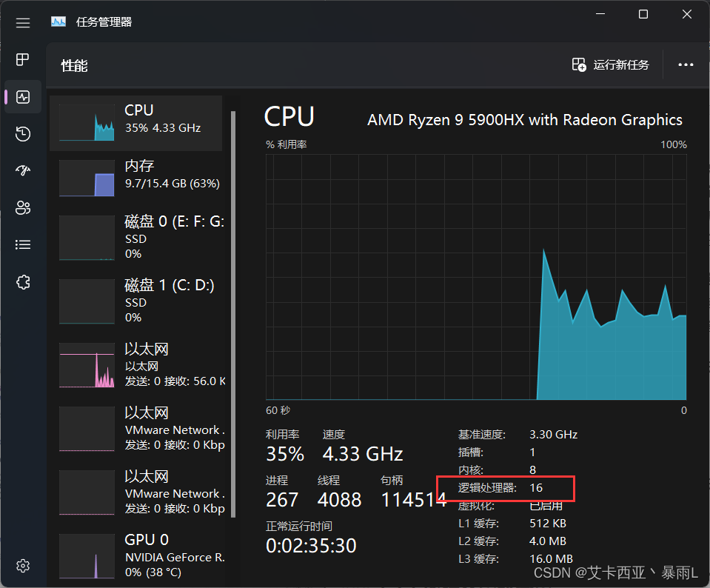Select 磁盘 0 (E: F: G:) item
Viewport: 710px width, 588px height.
[x=135, y=238]
